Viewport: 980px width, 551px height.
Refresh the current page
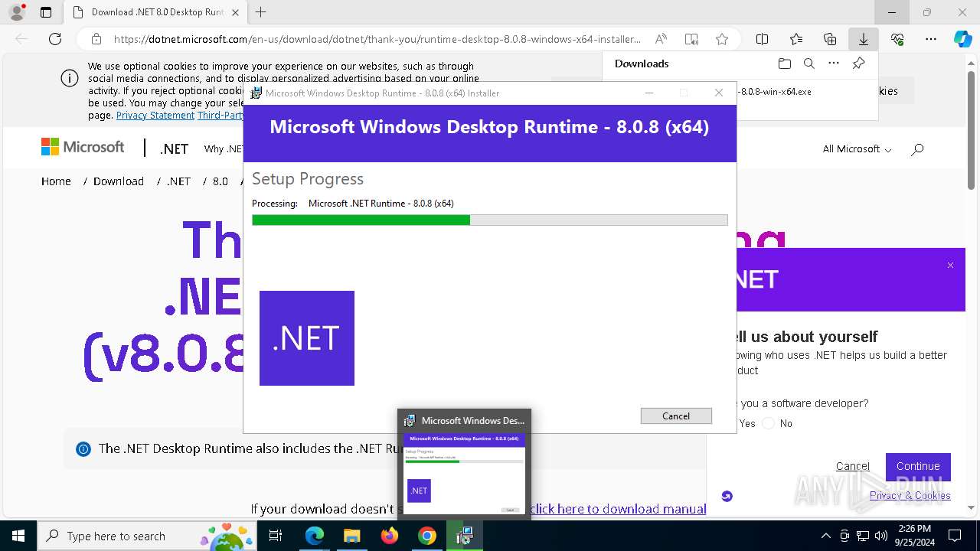pyautogui.click(x=55, y=39)
